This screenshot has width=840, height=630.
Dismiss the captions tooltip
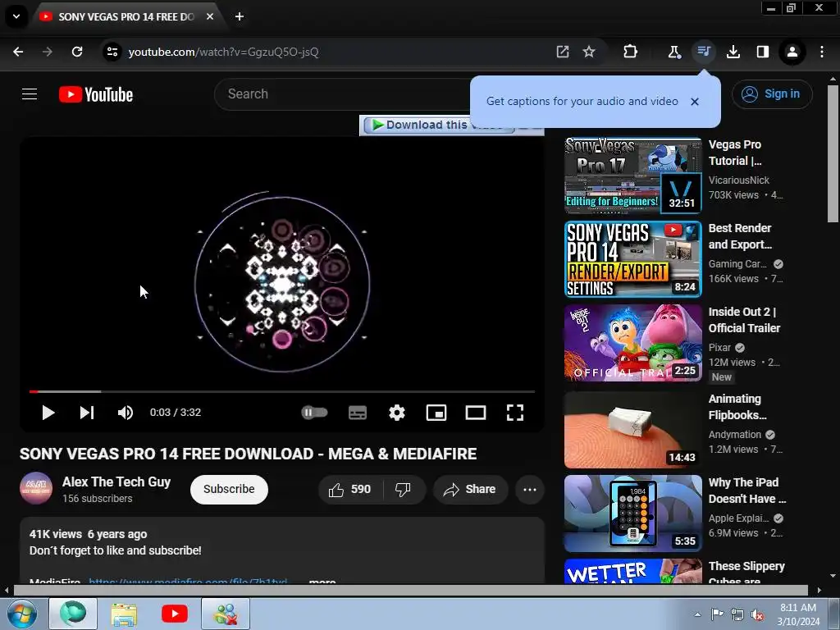click(695, 102)
